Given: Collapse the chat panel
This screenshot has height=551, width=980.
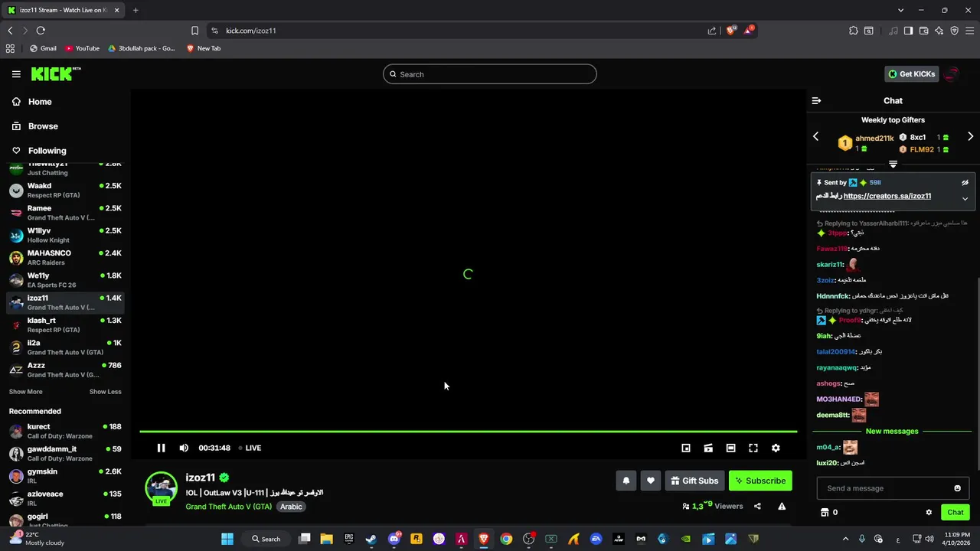Looking at the screenshot, I should click(816, 100).
